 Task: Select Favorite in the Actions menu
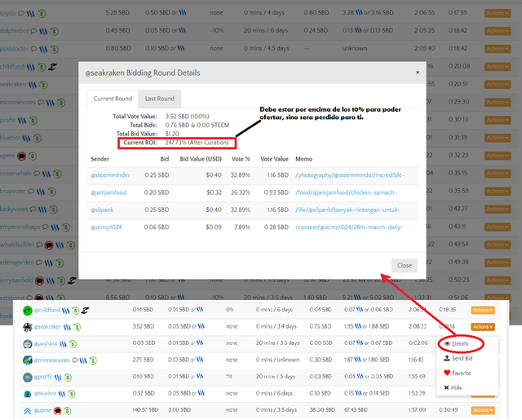click(x=462, y=373)
